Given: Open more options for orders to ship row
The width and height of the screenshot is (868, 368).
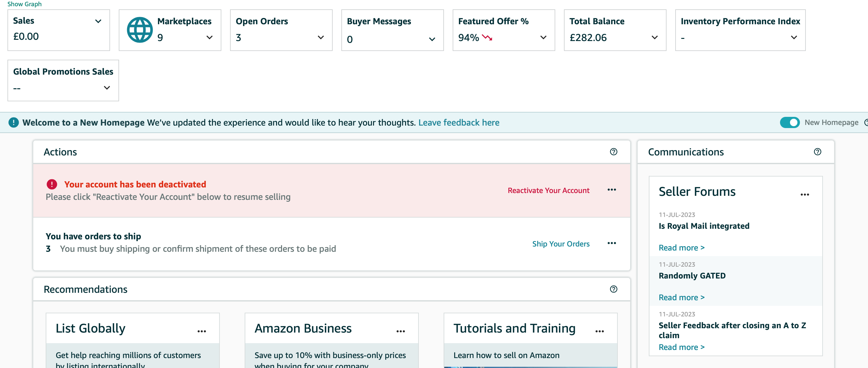Looking at the screenshot, I should 612,243.
